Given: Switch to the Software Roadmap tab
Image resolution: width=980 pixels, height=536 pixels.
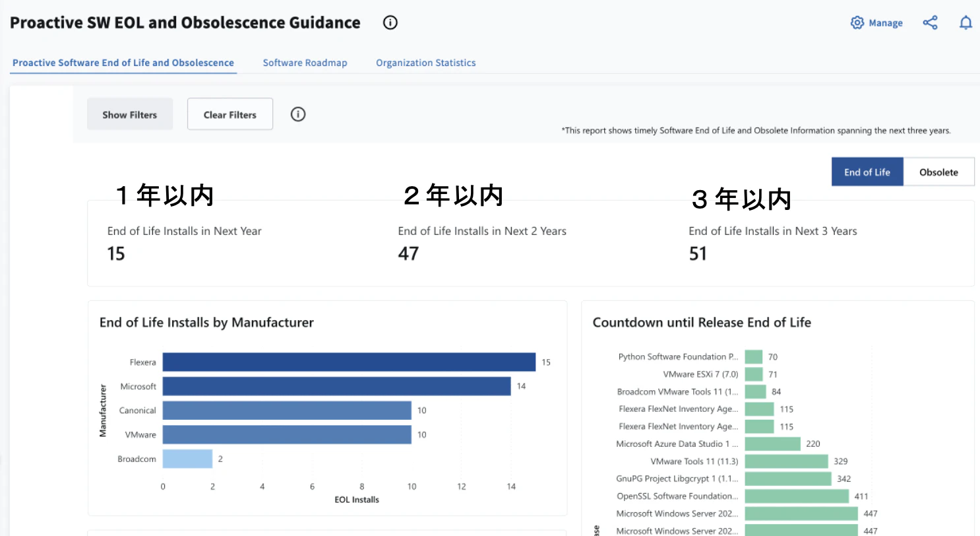Looking at the screenshot, I should tap(305, 63).
